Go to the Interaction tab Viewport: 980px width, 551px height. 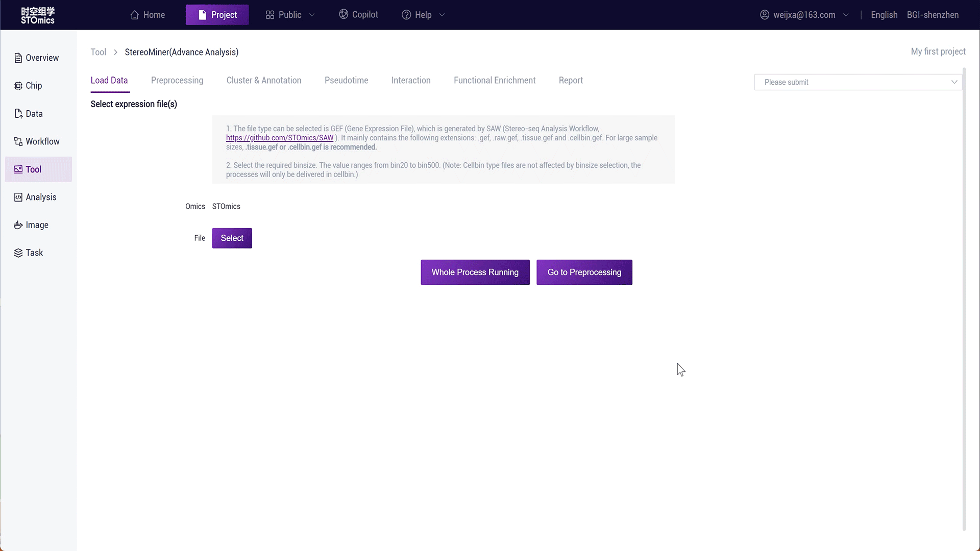pyautogui.click(x=411, y=80)
